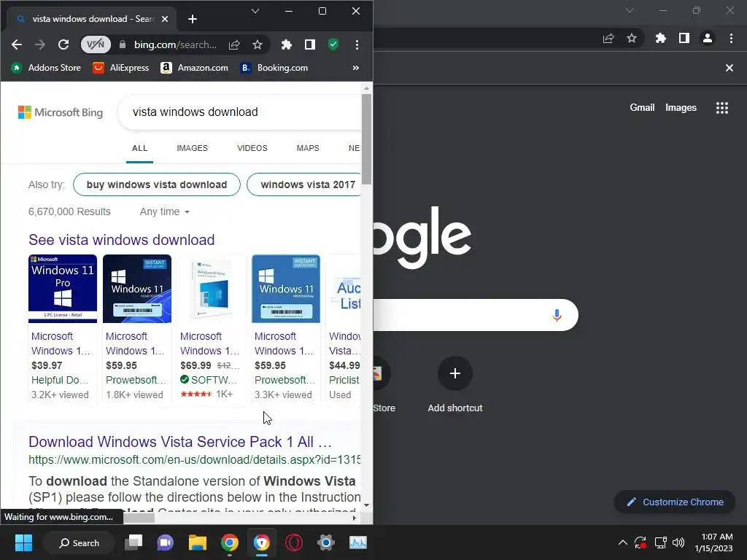Open Download Windows Vista Service Pack 1 result
The height and width of the screenshot is (560, 747).
(x=180, y=442)
